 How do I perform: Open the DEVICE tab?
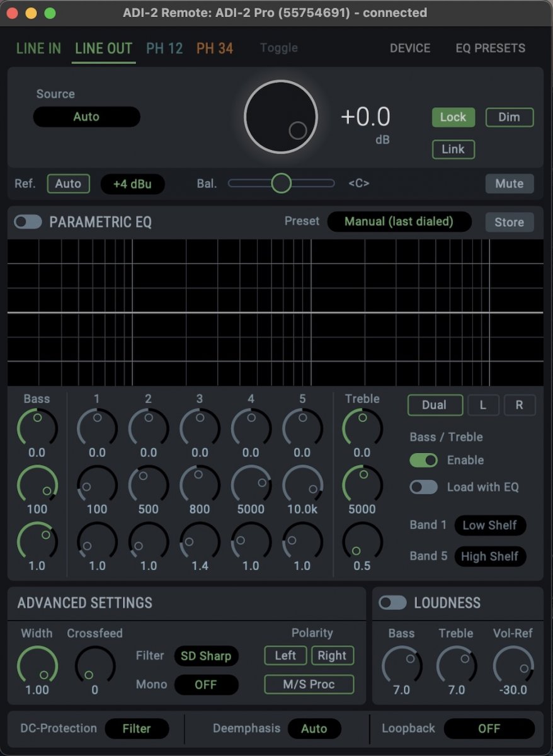click(410, 48)
